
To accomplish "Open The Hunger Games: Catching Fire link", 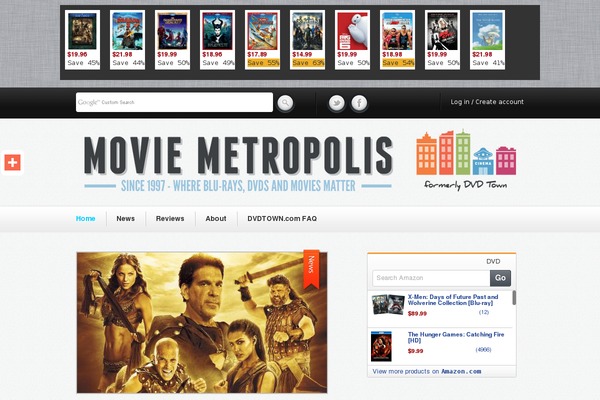I will pyautogui.click(x=456, y=337).
